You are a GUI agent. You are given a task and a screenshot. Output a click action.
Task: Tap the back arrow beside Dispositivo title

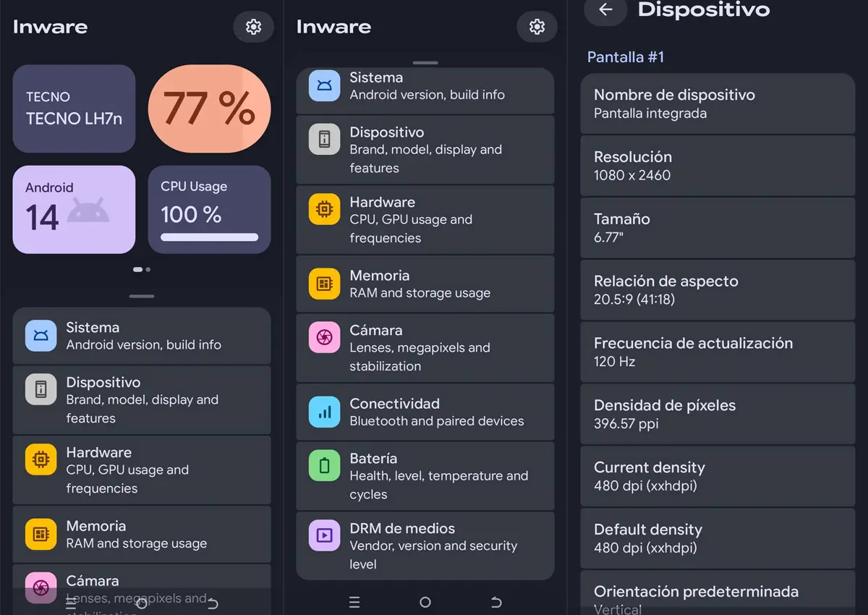tap(605, 10)
